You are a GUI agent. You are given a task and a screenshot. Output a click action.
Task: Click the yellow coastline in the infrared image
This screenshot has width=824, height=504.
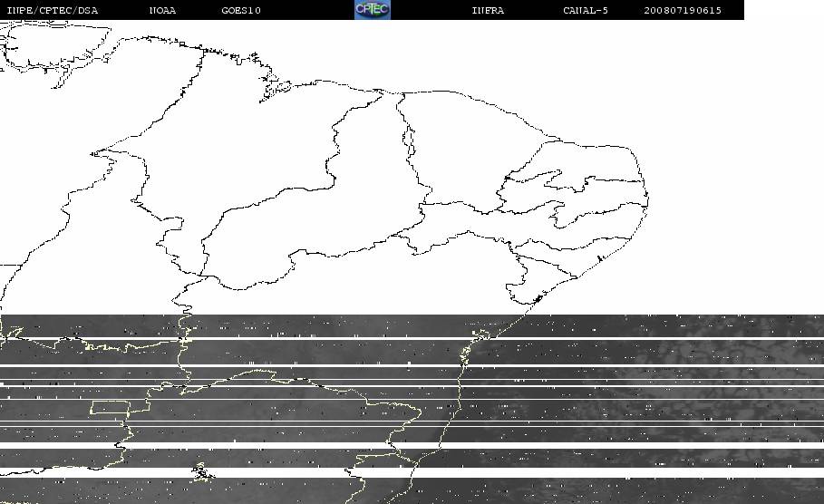[x=459, y=389]
